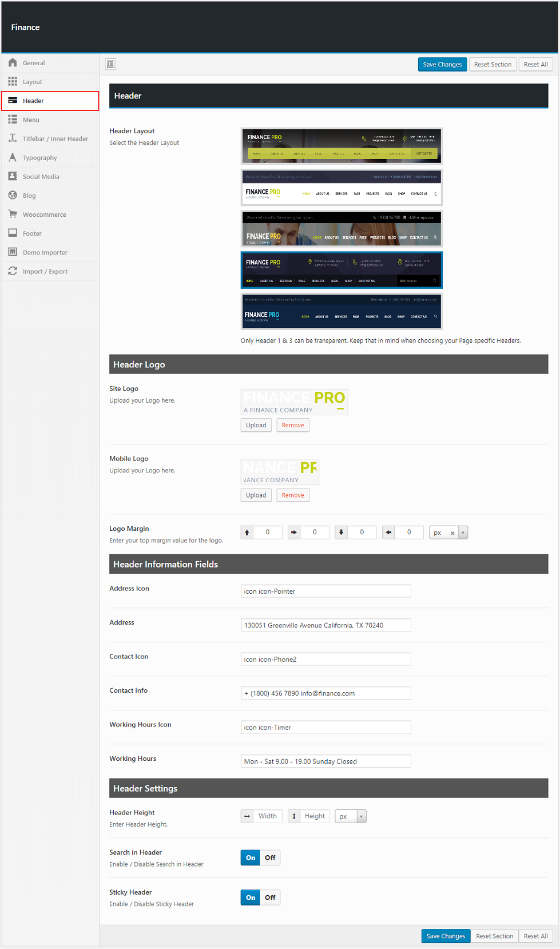Image resolution: width=560 pixels, height=949 pixels.
Task: Click the expand-all sections icon
Action: (x=111, y=64)
